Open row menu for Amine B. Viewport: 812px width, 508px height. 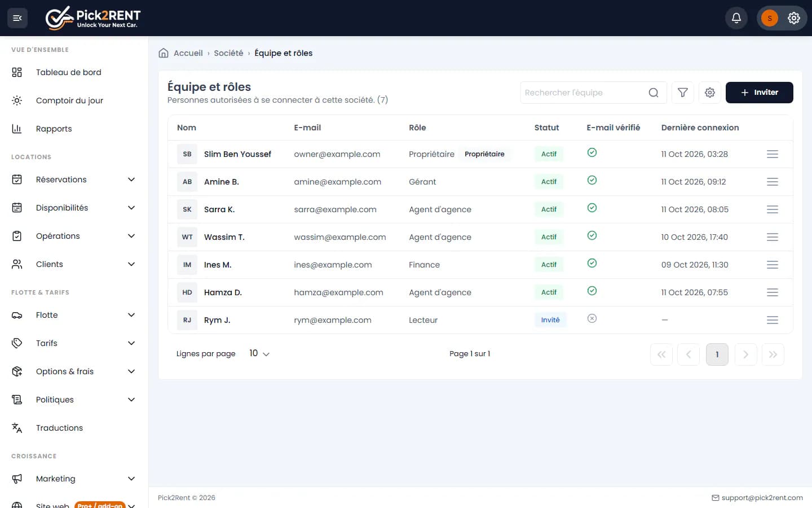point(773,182)
